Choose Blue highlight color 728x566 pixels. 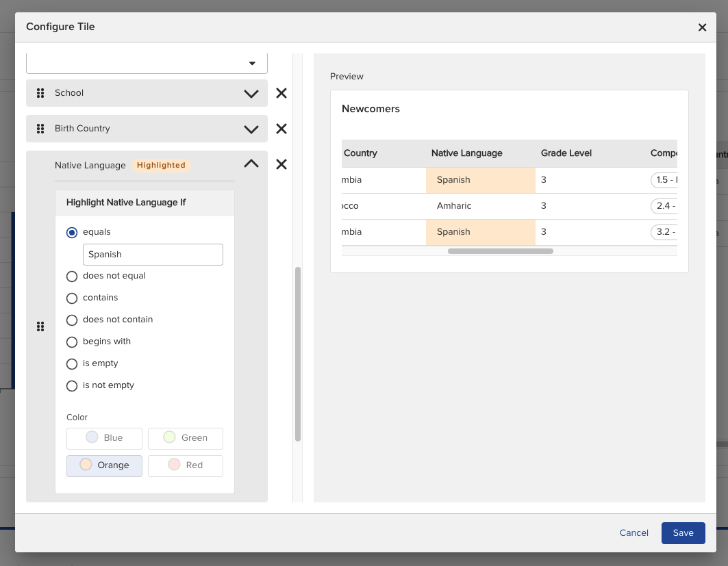pos(105,439)
